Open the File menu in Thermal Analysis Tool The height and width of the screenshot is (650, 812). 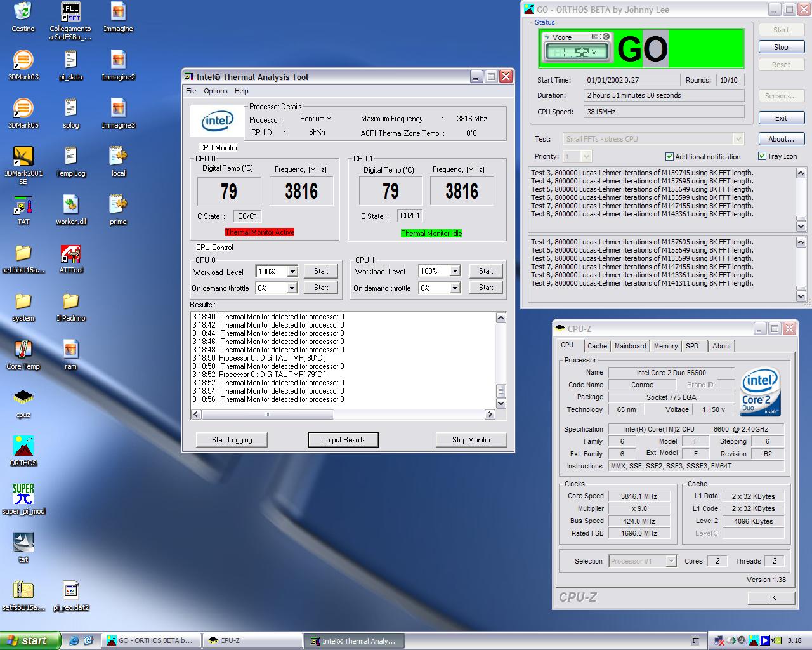[x=191, y=91]
